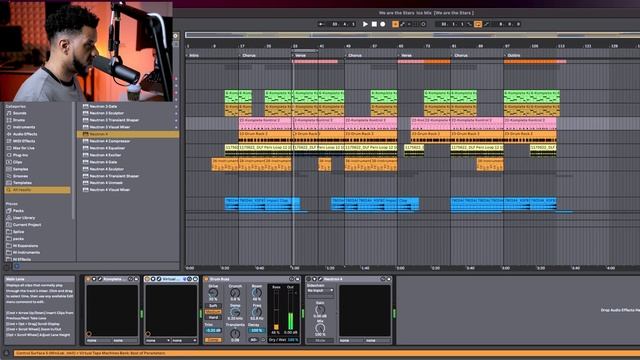The height and width of the screenshot is (360, 640).
Task: Select the Sounds category icon
Action: tap(9, 113)
